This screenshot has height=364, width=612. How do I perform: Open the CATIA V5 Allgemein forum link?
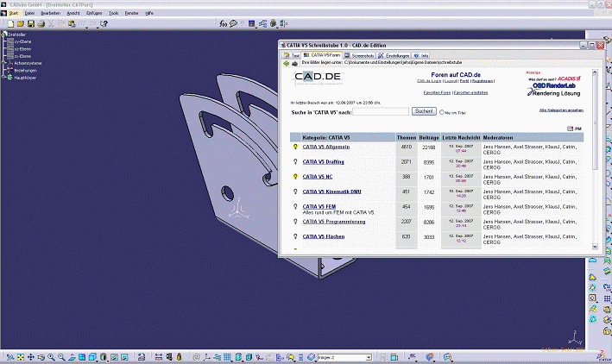(x=326, y=147)
